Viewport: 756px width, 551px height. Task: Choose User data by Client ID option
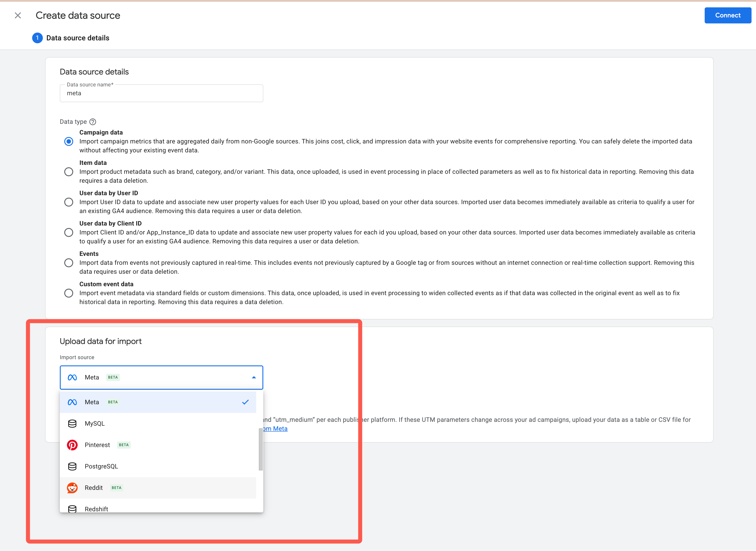pyautogui.click(x=69, y=232)
